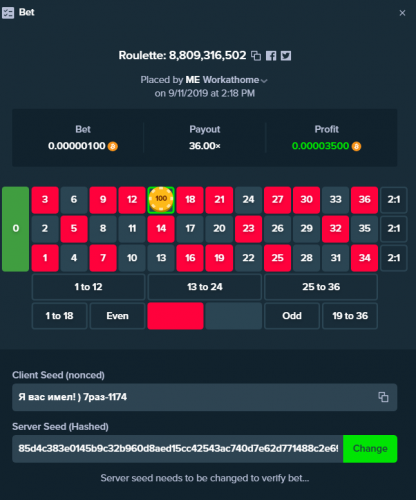Click the middle row 2:1 bet
This screenshot has width=416, height=500.
pos(394,229)
